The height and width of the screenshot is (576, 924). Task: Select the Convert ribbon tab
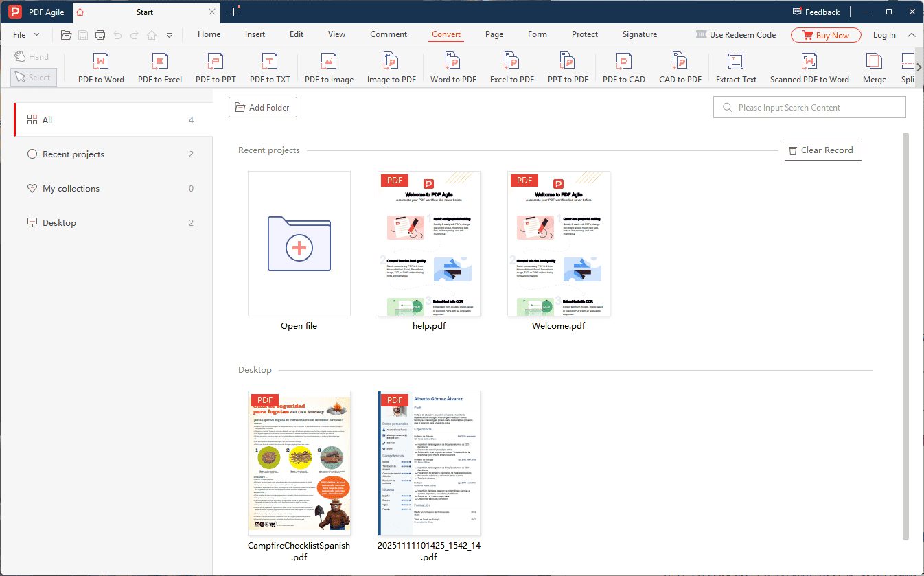pos(446,34)
